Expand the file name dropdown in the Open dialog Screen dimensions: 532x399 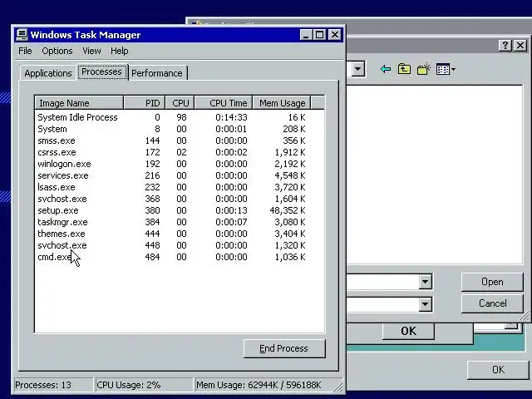click(x=425, y=282)
